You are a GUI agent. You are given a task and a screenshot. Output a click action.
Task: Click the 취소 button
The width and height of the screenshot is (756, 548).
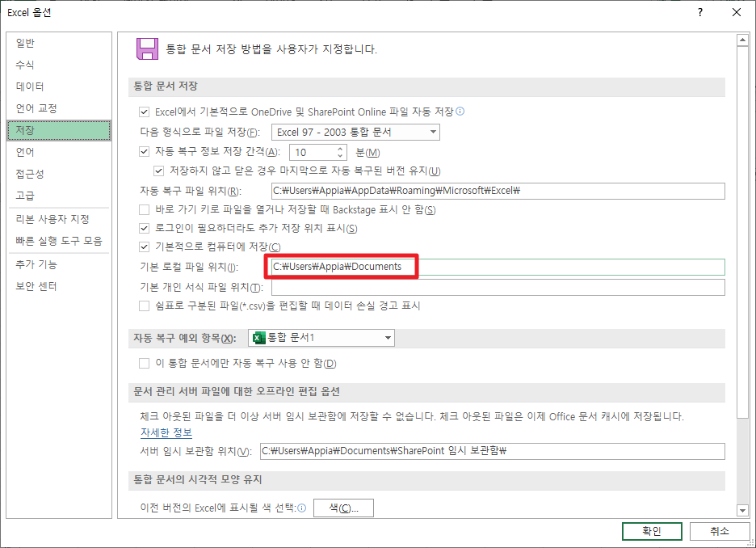tap(720, 531)
